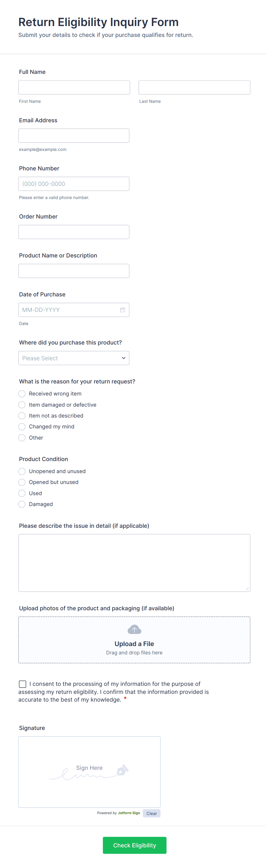Click the Phone Number field

click(74, 184)
